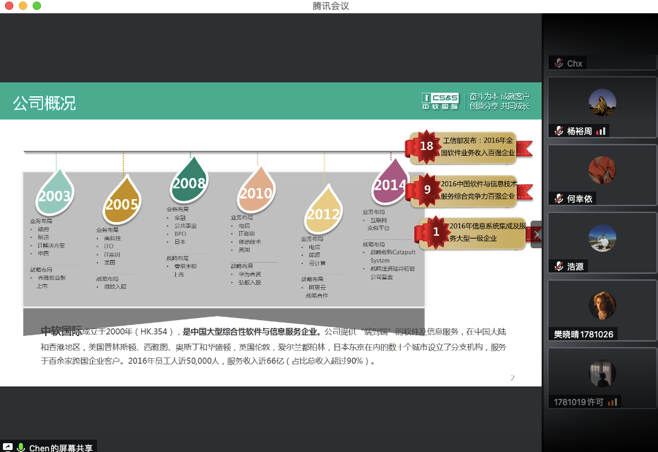Click the red badge numbered 18
Screen dimensions: 658x452
[x=426, y=146]
